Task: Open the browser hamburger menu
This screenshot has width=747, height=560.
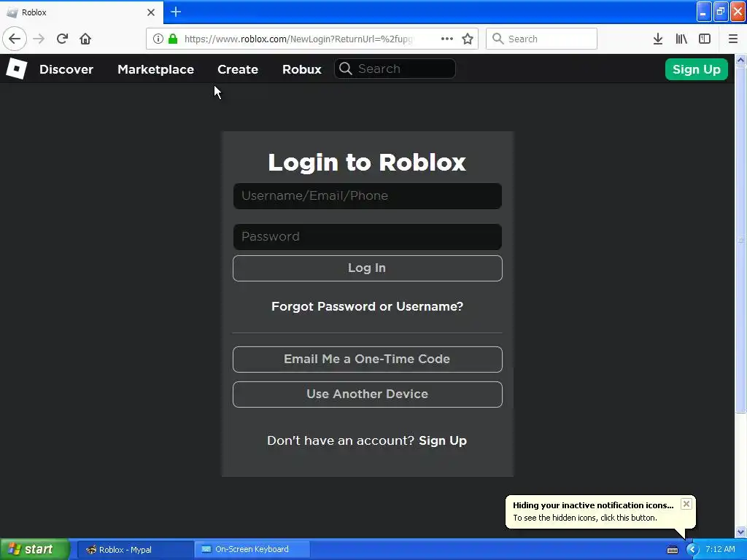Action: 733,39
